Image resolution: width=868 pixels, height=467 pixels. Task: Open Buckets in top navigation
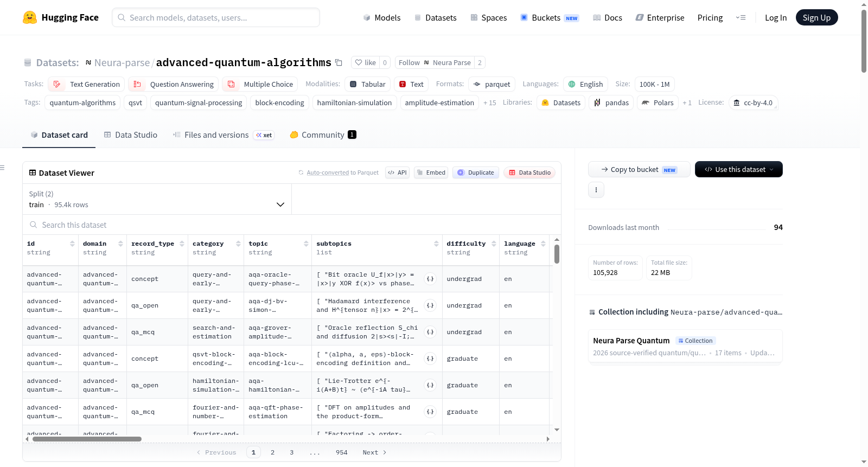click(550, 17)
